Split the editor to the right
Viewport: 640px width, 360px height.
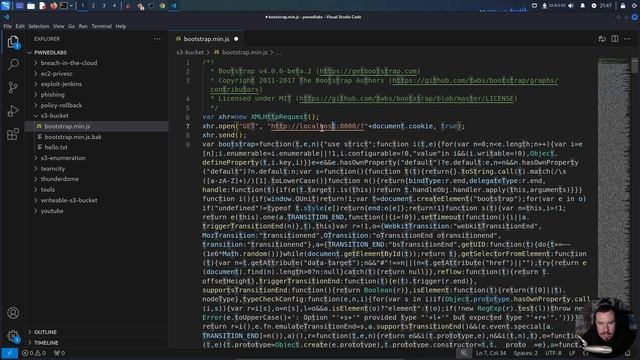pyautogui.click(x=615, y=39)
